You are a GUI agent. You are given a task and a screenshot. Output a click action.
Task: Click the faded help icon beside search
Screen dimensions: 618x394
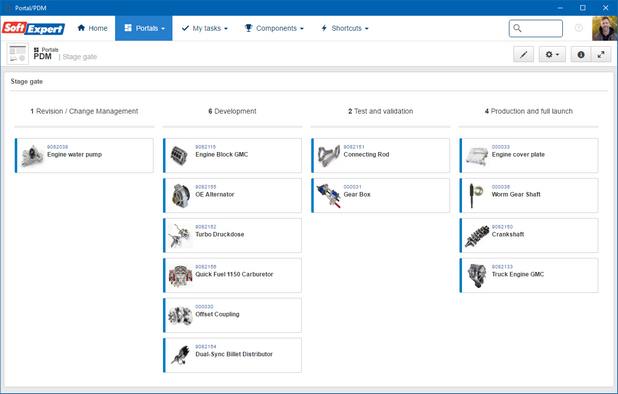(579, 28)
